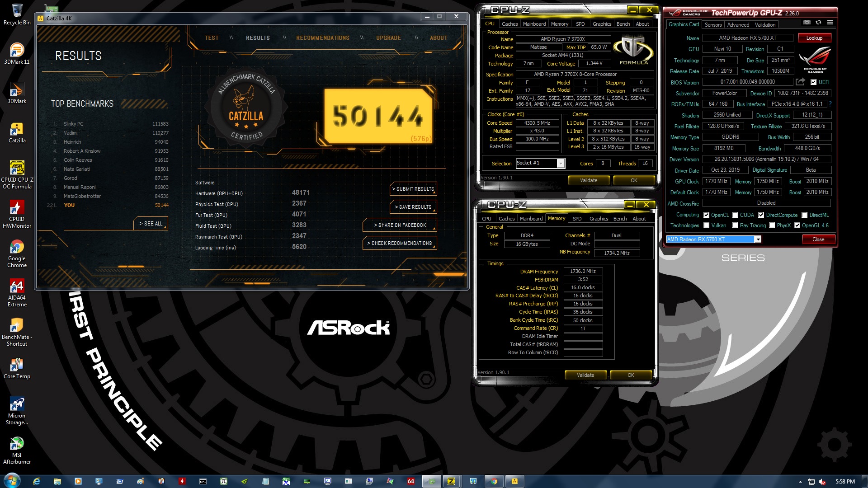Click OK in the Memory tab CPU-Z window
This screenshot has height=488, width=868.
(631, 375)
